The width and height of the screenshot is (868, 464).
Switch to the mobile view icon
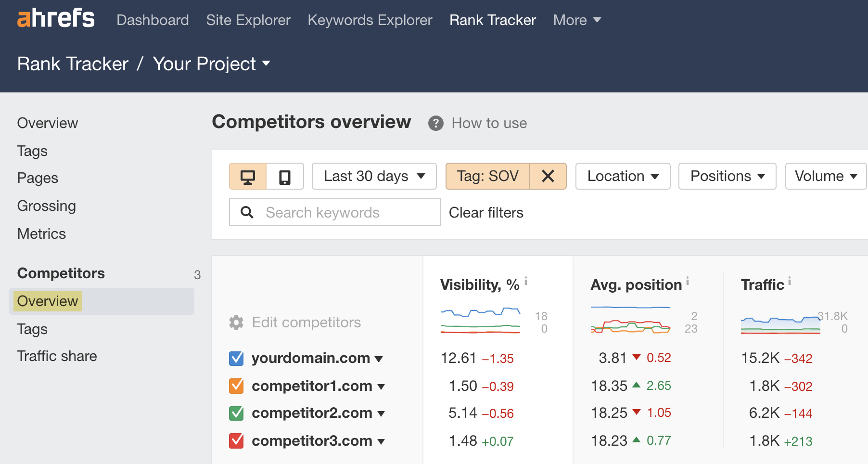pos(285,176)
